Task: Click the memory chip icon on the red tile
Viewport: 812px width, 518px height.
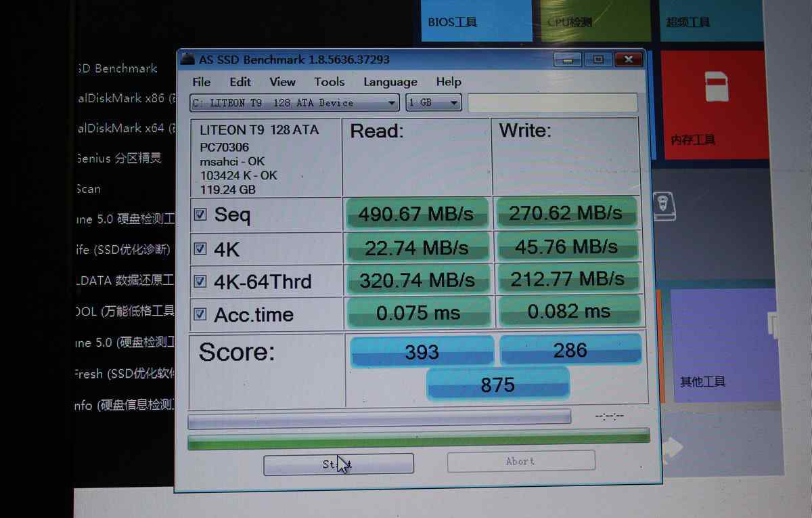Action: tap(716, 87)
